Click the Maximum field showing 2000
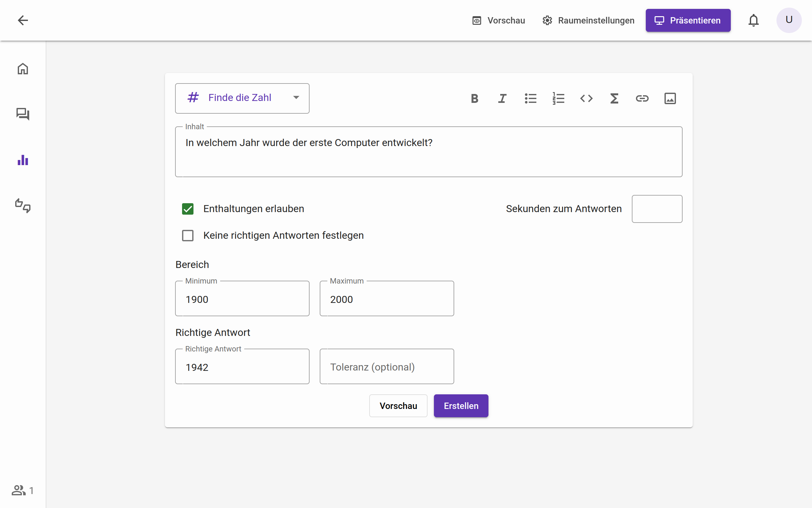This screenshot has width=812, height=508. (x=387, y=299)
